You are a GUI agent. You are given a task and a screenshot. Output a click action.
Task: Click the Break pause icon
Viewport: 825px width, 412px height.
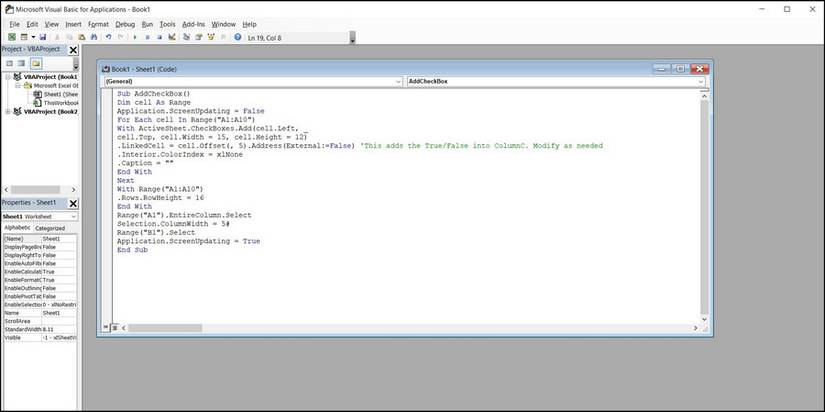(147, 37)
